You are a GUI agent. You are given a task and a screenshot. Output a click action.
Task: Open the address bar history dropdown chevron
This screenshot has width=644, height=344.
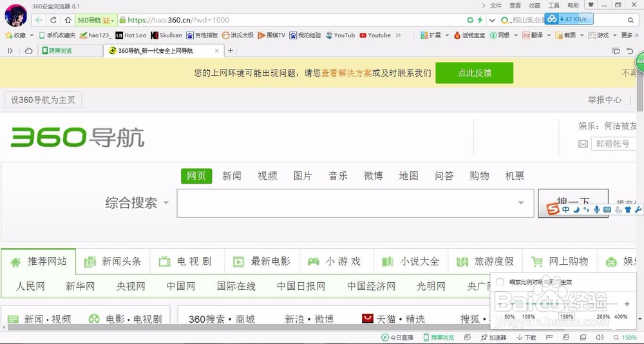pos(491,20)
